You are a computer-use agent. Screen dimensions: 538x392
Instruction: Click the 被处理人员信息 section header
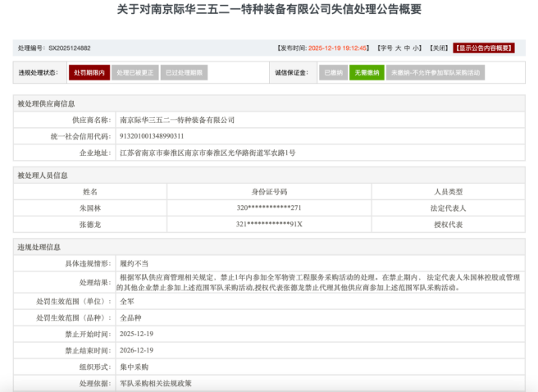[x=43, y=175]
